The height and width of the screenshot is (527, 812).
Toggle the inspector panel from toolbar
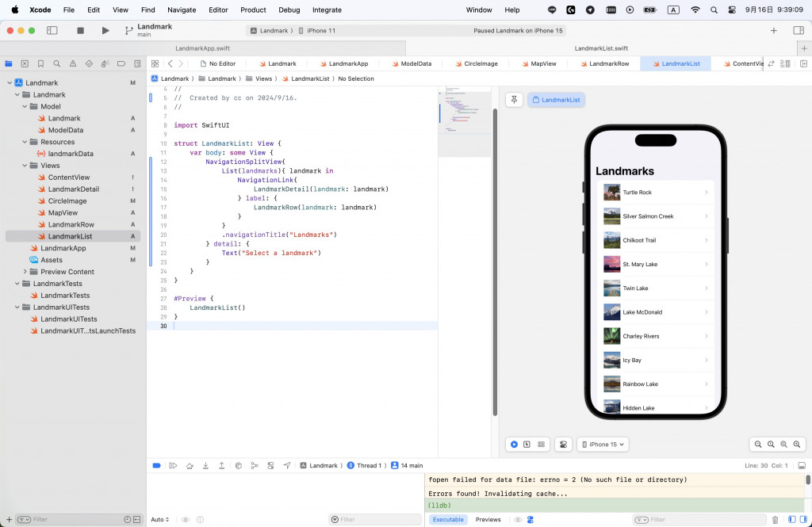pos(799,31)
